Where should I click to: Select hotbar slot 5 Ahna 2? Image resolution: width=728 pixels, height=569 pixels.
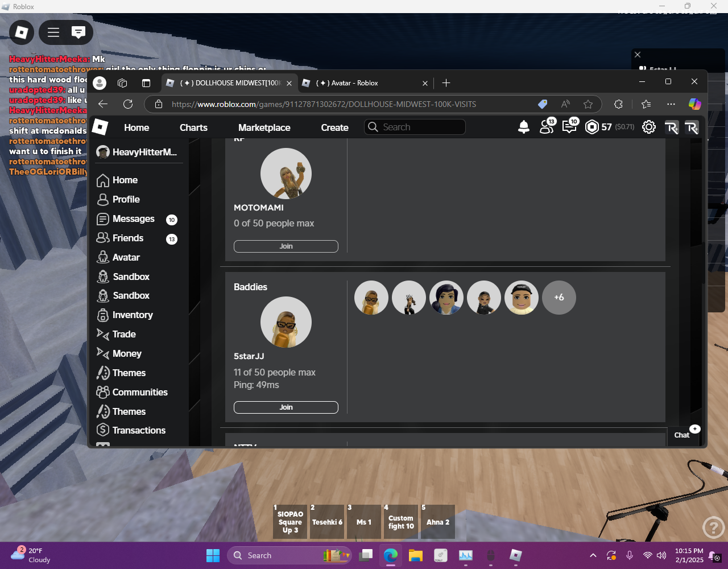(438, 522)
